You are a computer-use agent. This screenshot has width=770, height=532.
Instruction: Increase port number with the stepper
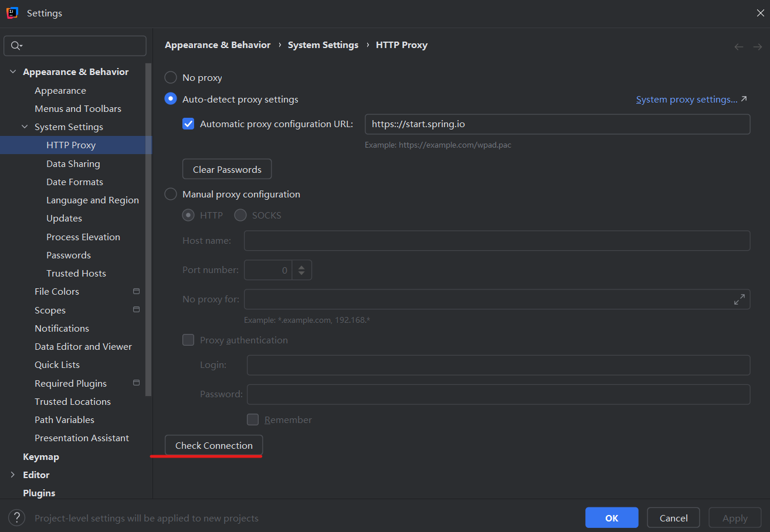tap(301, 267)
